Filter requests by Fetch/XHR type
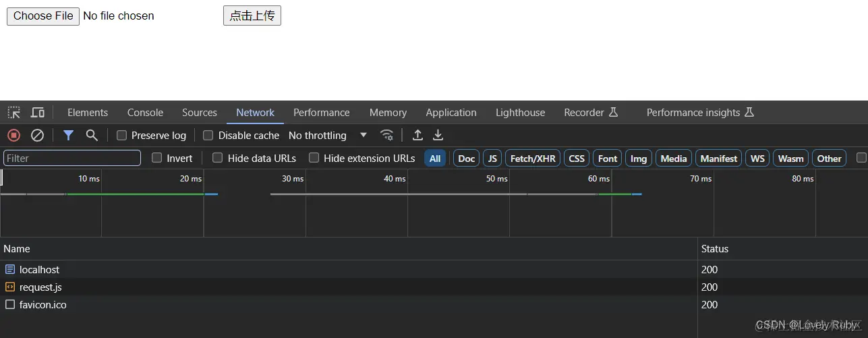The image size is (868, 338). click(x=533, y=159)
